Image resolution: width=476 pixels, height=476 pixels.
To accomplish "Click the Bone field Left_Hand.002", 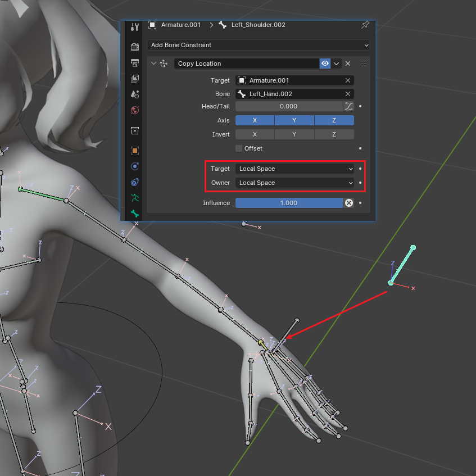I will (x=290, y=94).
